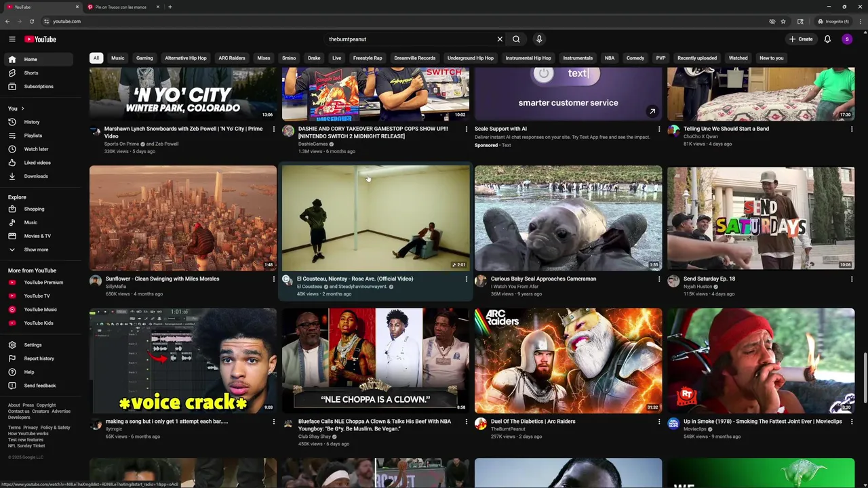868x488 pixels.
Task: Open Report history
Action: [40, 359]
